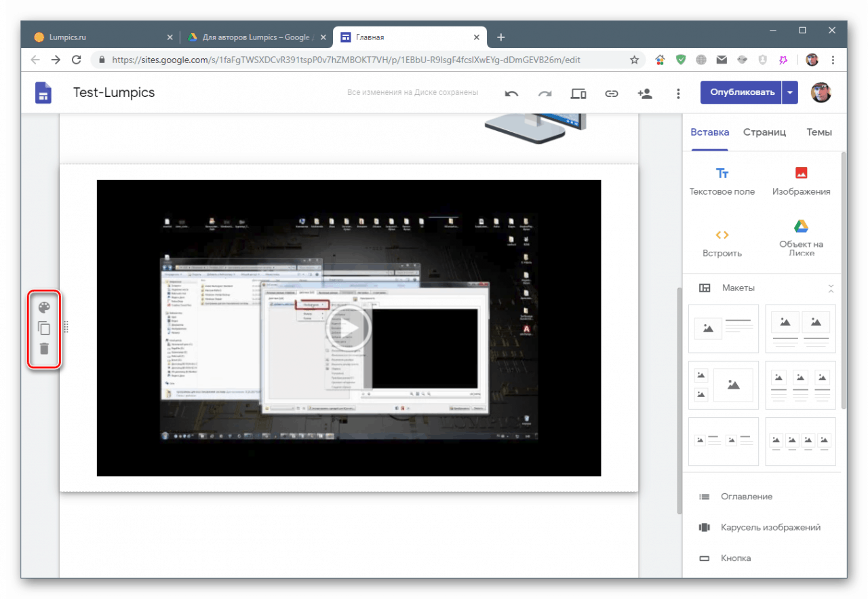This screenshot has height=599, width=868.
Task: Switch to Для авторов Lumpics tab
Action: [256, 37]
